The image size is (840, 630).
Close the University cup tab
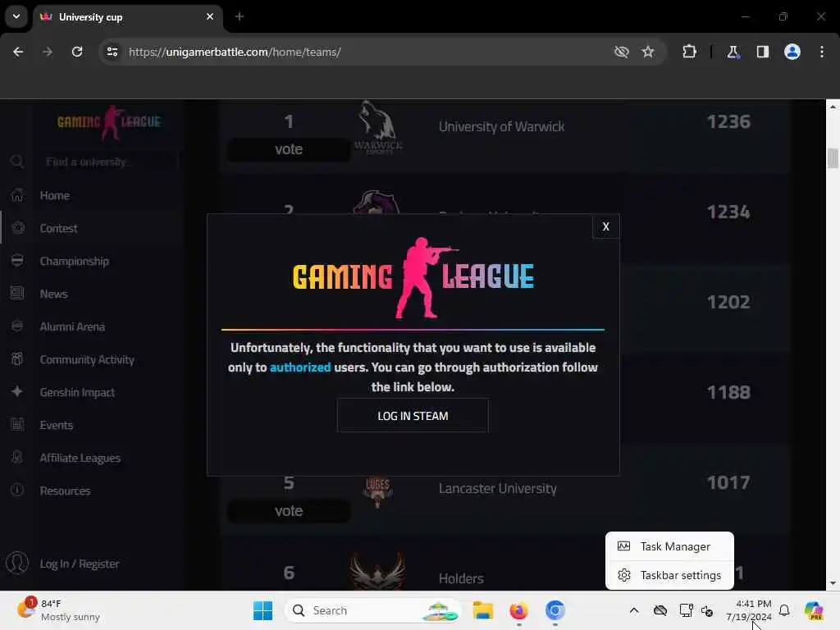[210, 16]
